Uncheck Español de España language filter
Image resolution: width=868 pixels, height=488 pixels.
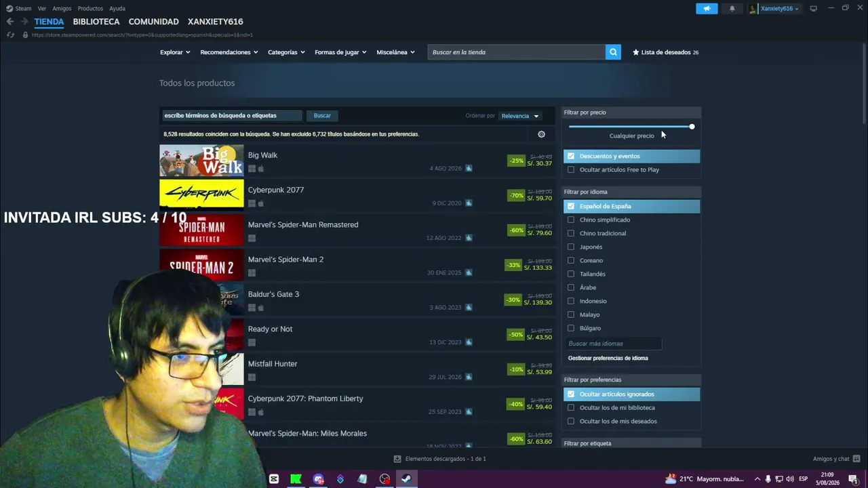click(571, 206)
